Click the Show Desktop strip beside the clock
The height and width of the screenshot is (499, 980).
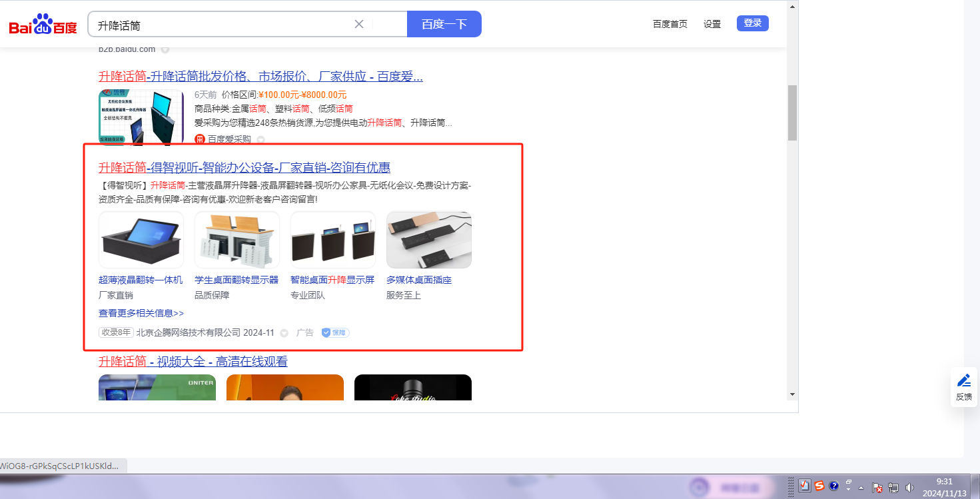[975, 487]
